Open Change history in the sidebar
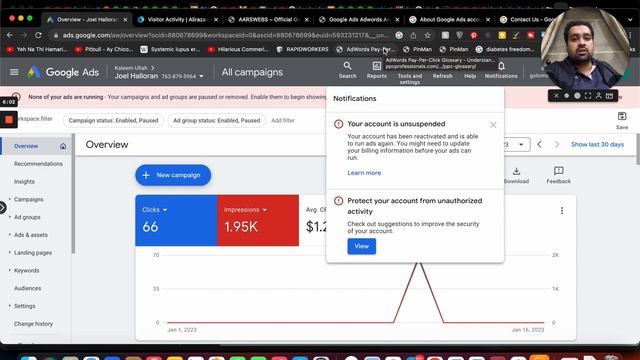 click(x=33, y=324)
